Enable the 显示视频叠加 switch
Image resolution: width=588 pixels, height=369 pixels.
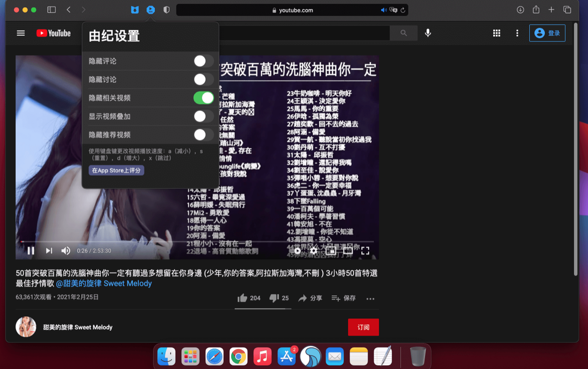203,117
